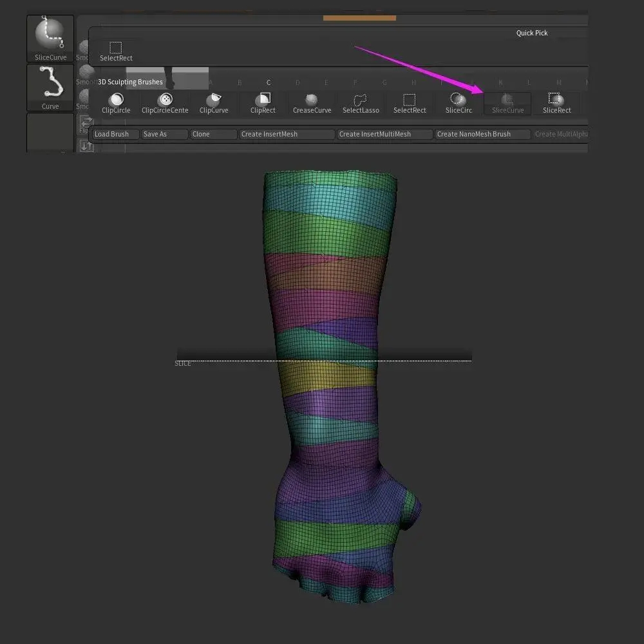Viewport: 644px width, 644px height.
Task: Click the Load Brush button
Action: coord(115,135)
